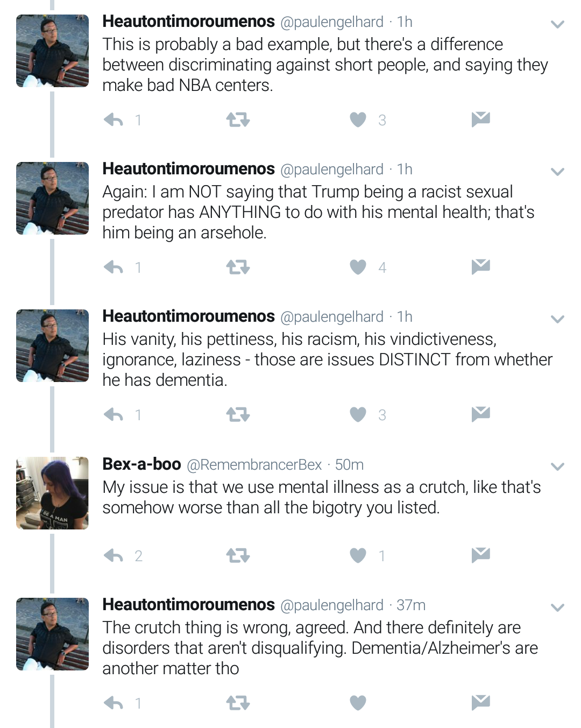View Bex-a-boo's purple hair avatar
The image size is (581, 728).
[x=52, y=493]
